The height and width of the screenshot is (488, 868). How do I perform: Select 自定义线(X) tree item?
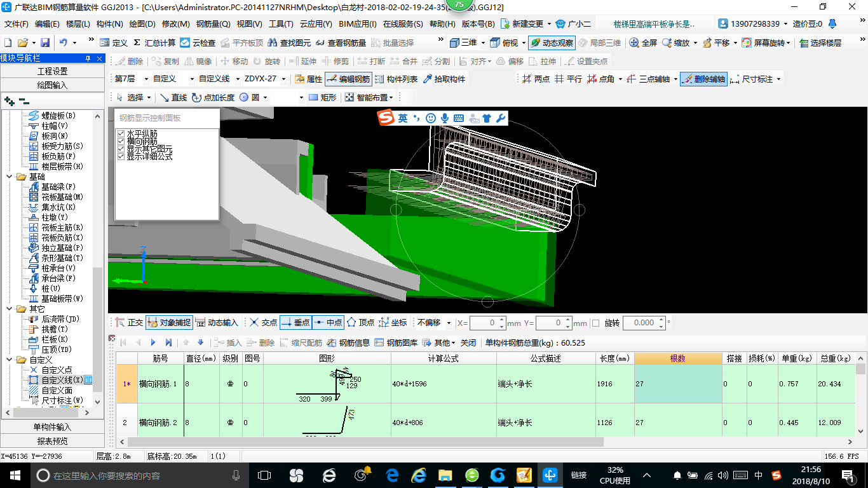click(x=62, y=380)
